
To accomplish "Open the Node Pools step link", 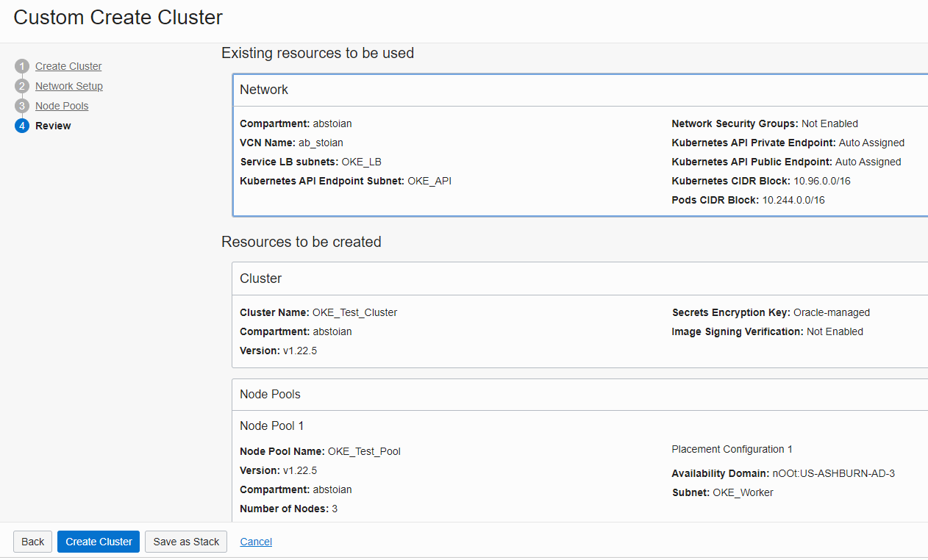I will 62,106.
